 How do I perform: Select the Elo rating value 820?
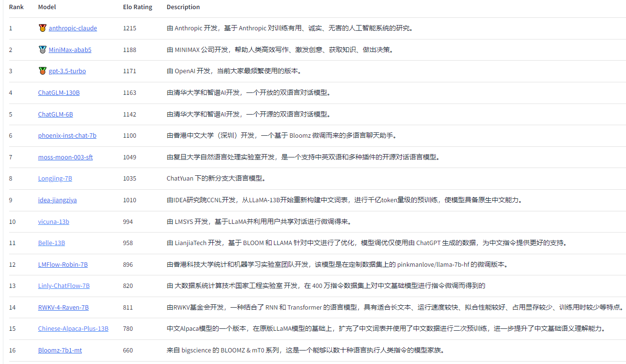point(128,286)
